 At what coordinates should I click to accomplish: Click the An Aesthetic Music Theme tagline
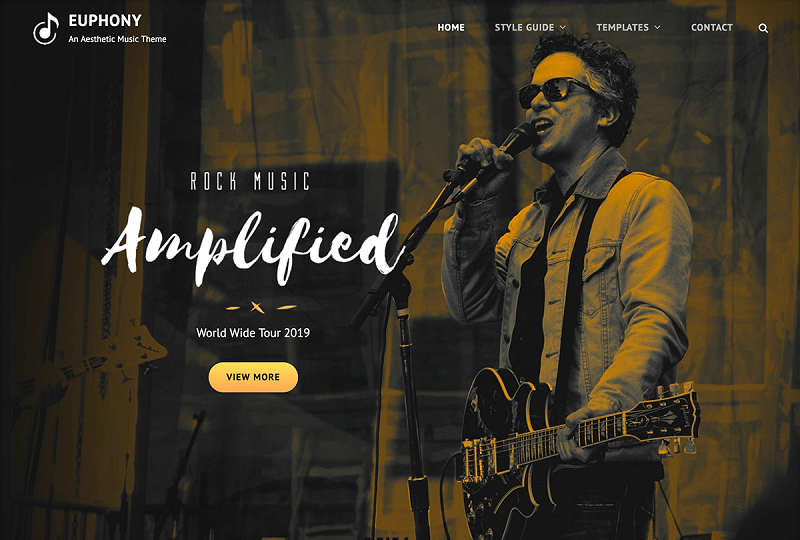coord(117,39)
